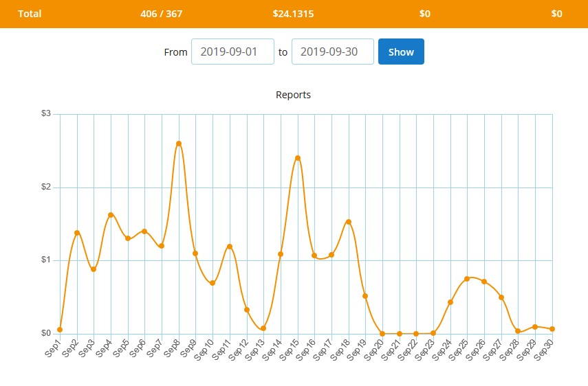The height and width of the screenshot is (386, 588).
Task: Click the Sep27 data point
Action: pos(501,297)
